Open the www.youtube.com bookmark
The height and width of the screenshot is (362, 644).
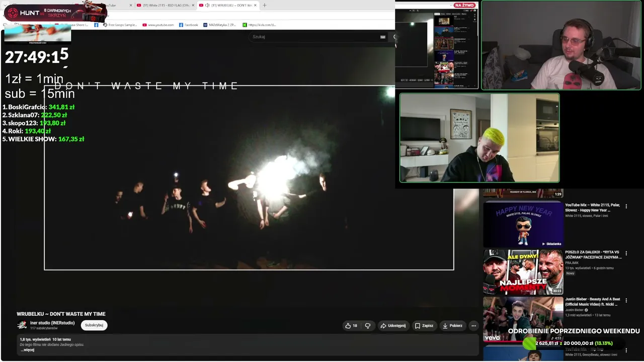pyautogui.click(x=158, y=25)
